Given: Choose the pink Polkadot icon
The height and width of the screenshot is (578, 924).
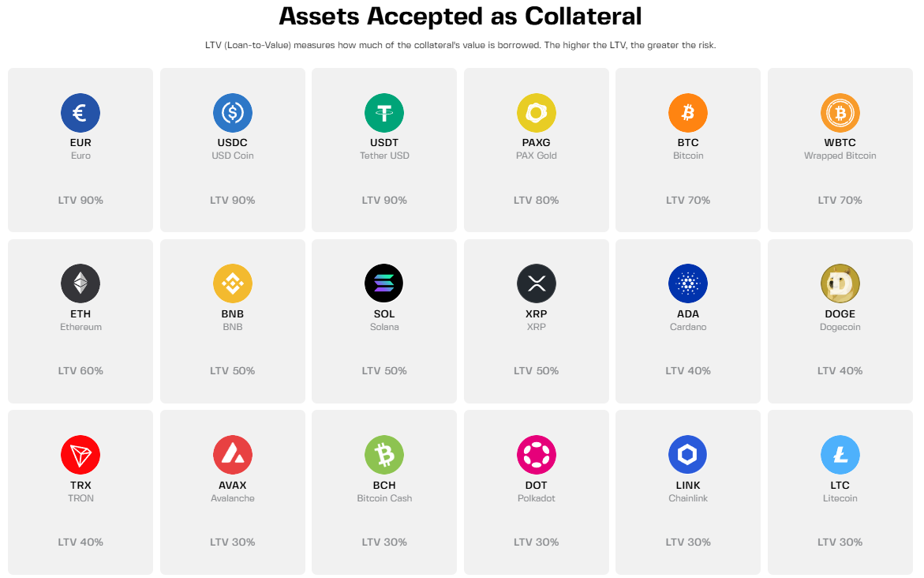Looking at the screenshot, I should [x=537, y=455].
